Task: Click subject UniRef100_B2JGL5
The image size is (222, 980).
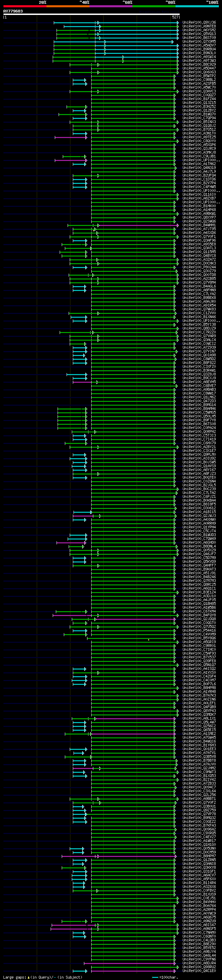Action: coord(199,485)
